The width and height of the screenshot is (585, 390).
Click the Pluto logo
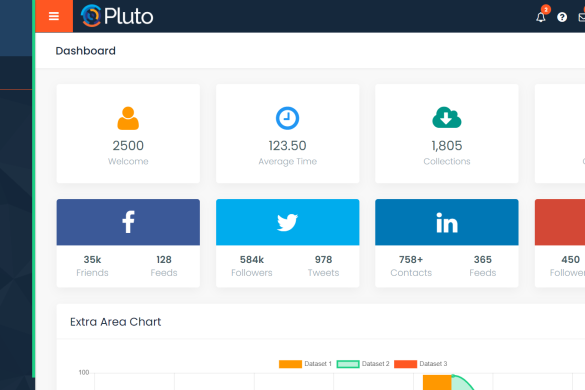pyautogui.click(x=117, y=16)
